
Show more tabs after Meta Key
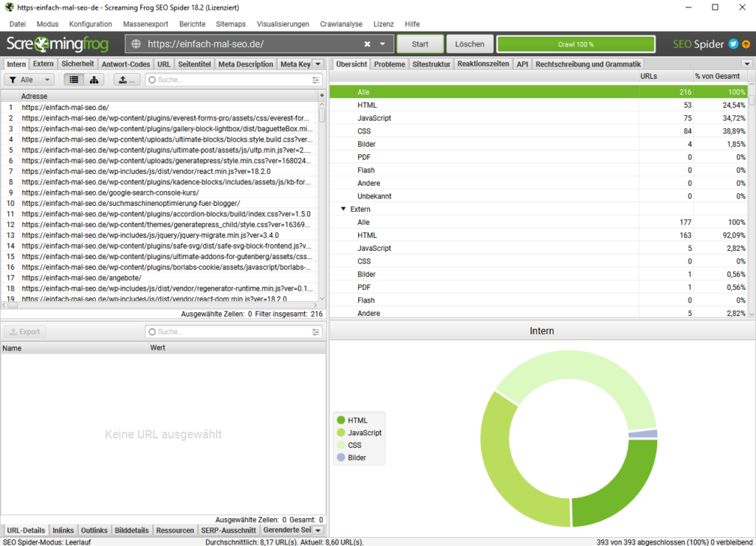click(317, 64)
